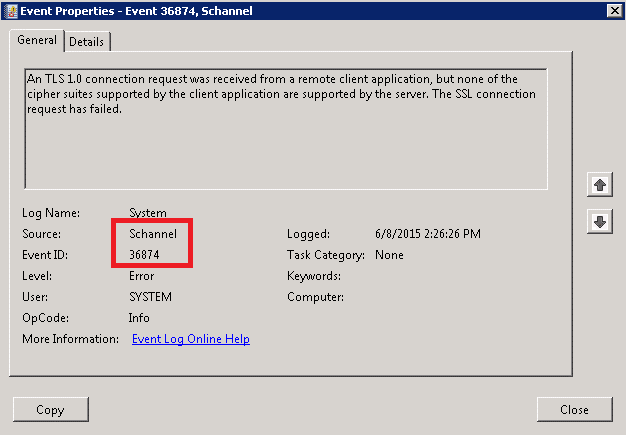Screen dimensions: 626x435
Task: Click the down arrow next event button
Action: pyautogui.click(x=600, y=221)
